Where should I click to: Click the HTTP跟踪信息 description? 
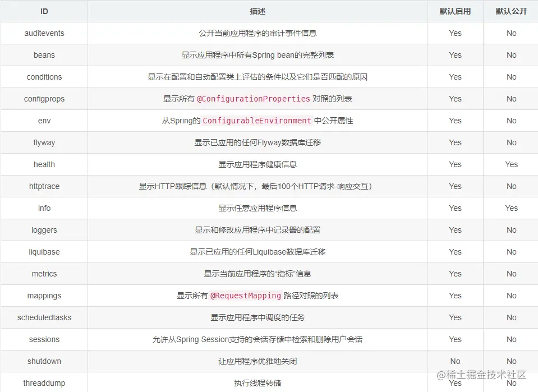point(255,187)
